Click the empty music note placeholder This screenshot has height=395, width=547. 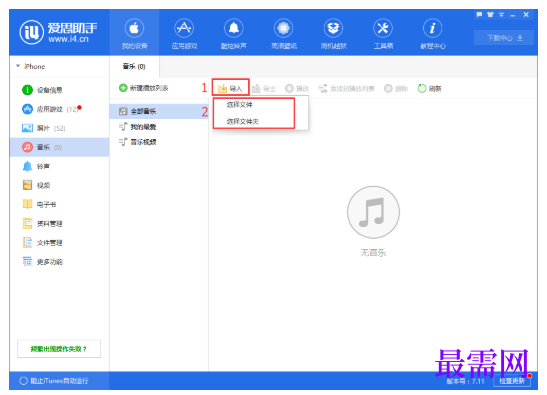click(x=373, y=212)
